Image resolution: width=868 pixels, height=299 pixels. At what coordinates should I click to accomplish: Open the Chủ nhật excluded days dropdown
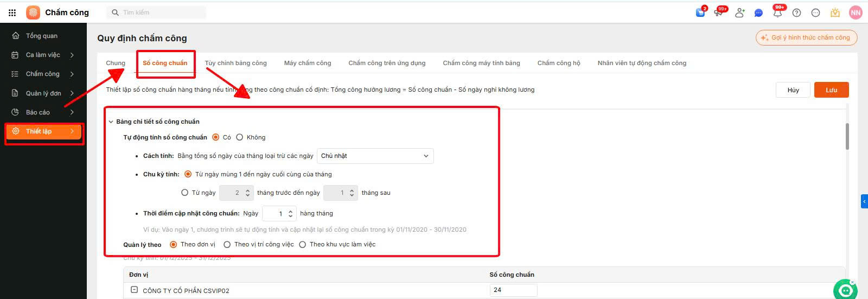375,156
